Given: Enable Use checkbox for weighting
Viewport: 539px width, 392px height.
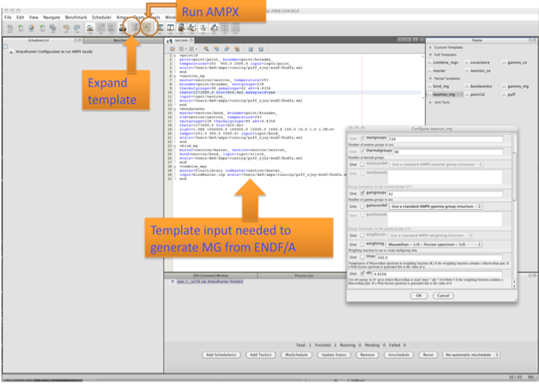Looking at the screenshot, I should click(x=362, y=245).
